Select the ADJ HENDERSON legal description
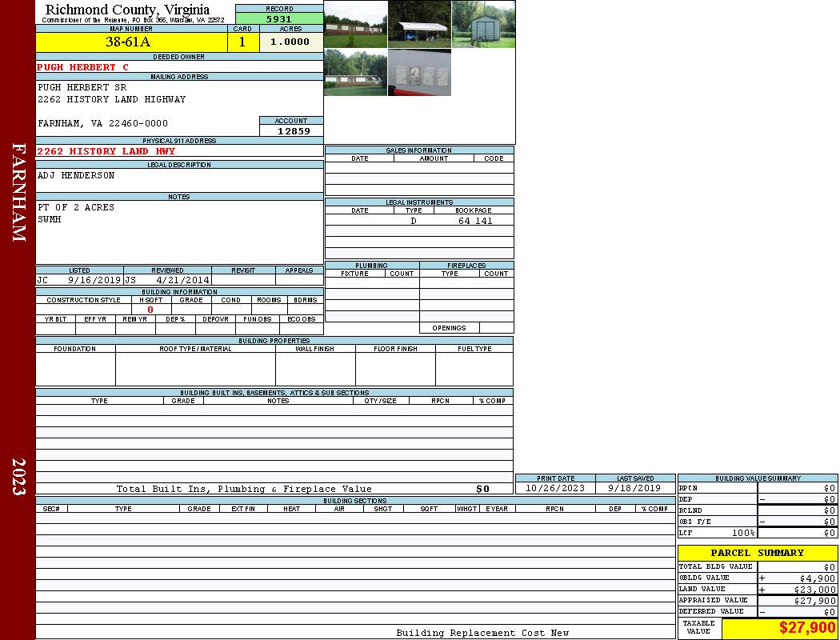The height and width of the screenshot is (640, 840). click(76, 175)
